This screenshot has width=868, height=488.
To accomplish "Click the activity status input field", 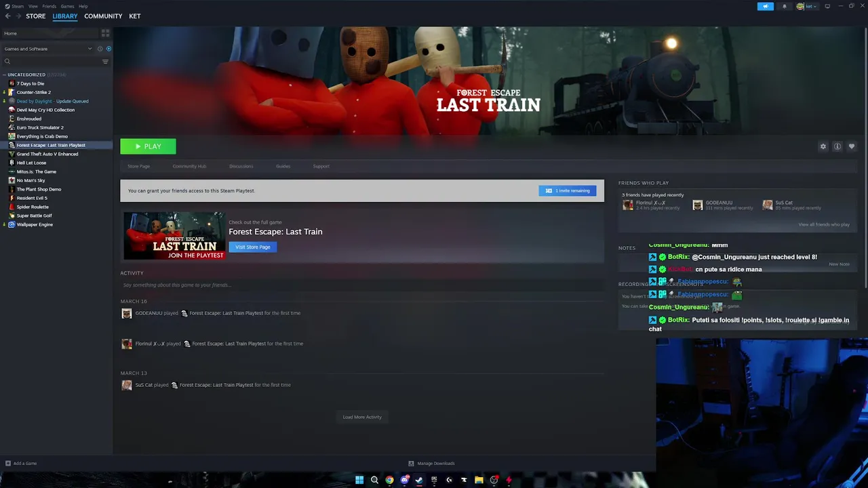I will pyautogui.click(x=362, y=285).
